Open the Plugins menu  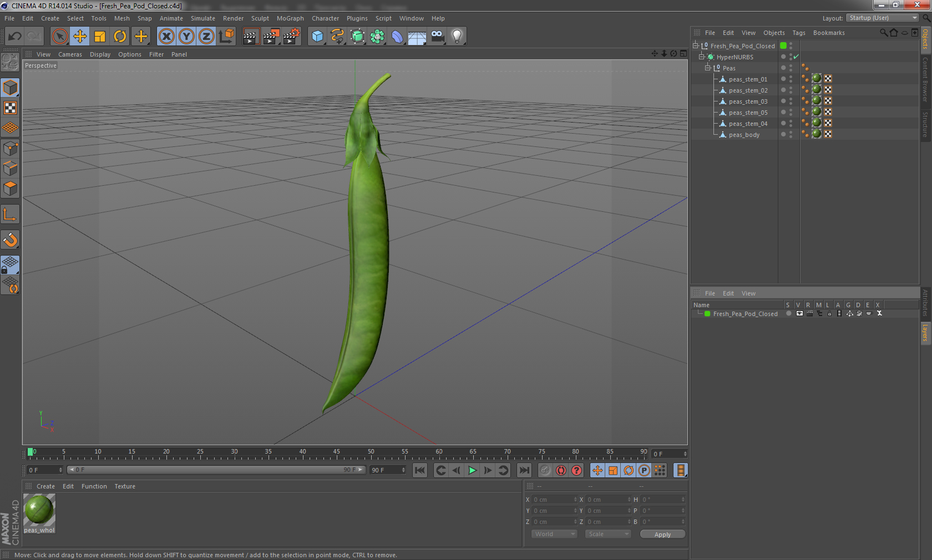[357, 18]
